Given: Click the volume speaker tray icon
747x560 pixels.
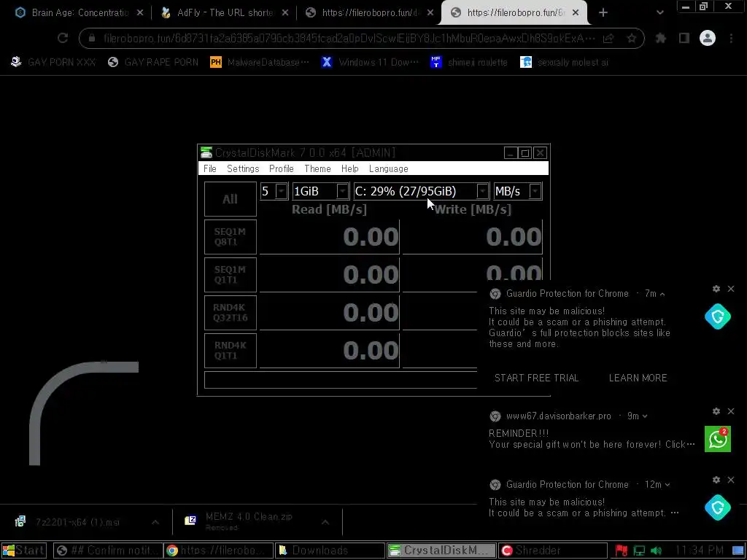Looking at the screenshot, I should pos(657,551).
